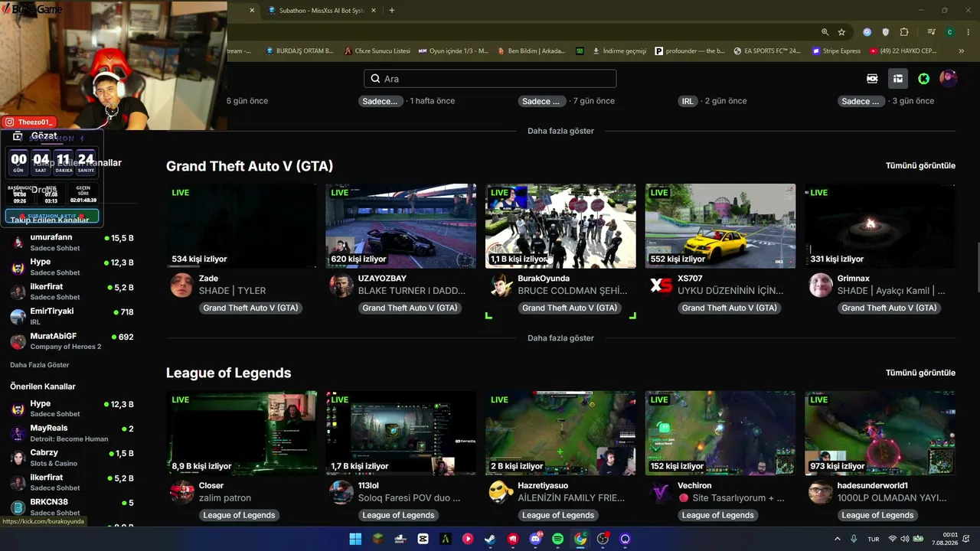Screen dimensions: 980x551
Task: Open MuratAbiGF channel in the sidebar
Action: point(73,341)
